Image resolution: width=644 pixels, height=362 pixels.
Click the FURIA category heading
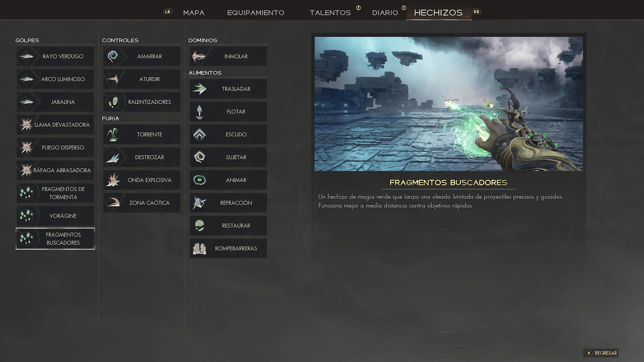pyautogui.click(x=110, y=118)
